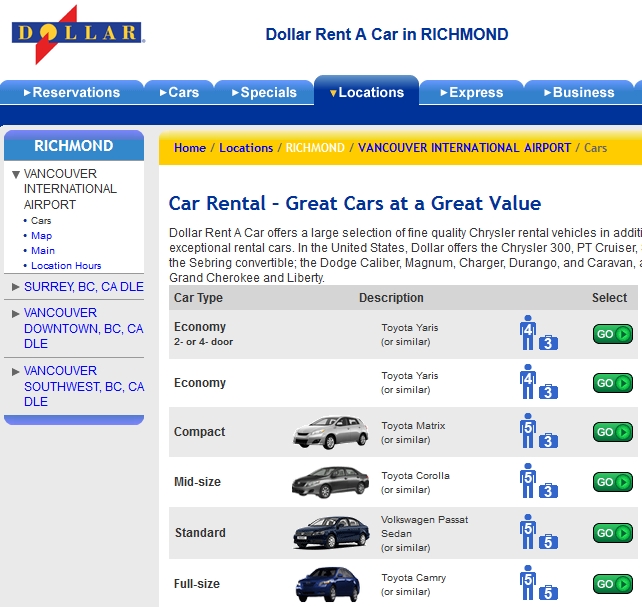Click GO for Compact car

point(613,432)
